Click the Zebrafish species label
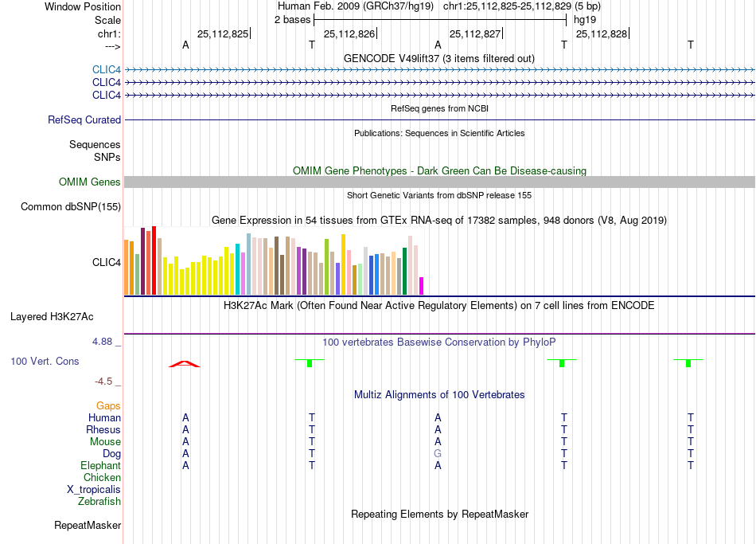The height and width of the screenshot is (544, 756). [x=99, y=502]
